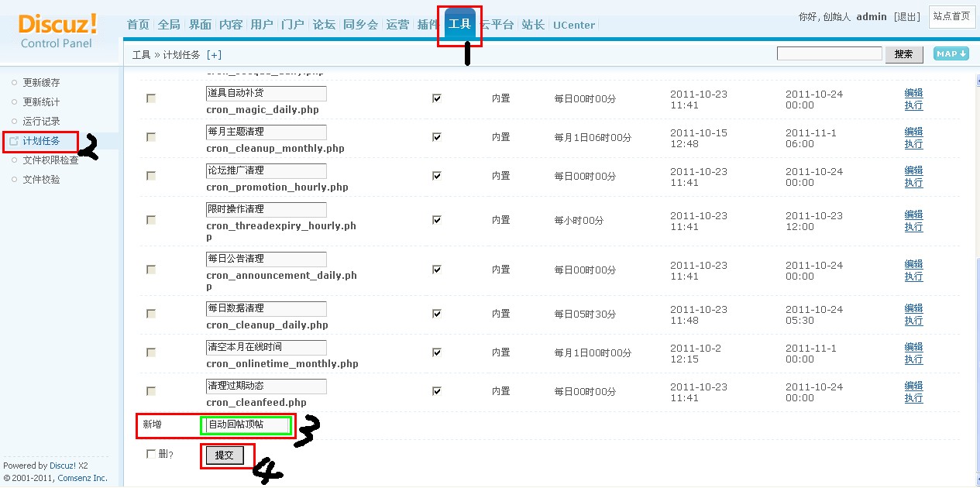Select the highlighted 工具 tab
980x488 pixels.
460,24
